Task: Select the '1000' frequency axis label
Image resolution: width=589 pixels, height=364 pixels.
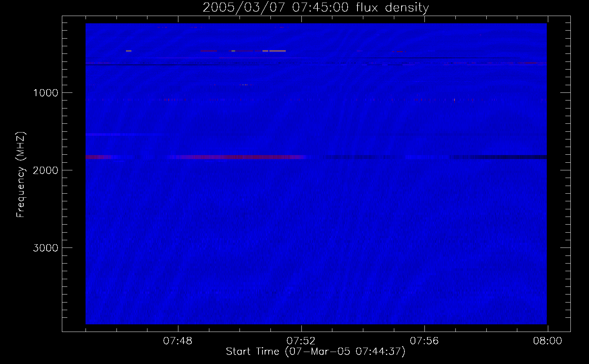Action: [46, 93]
